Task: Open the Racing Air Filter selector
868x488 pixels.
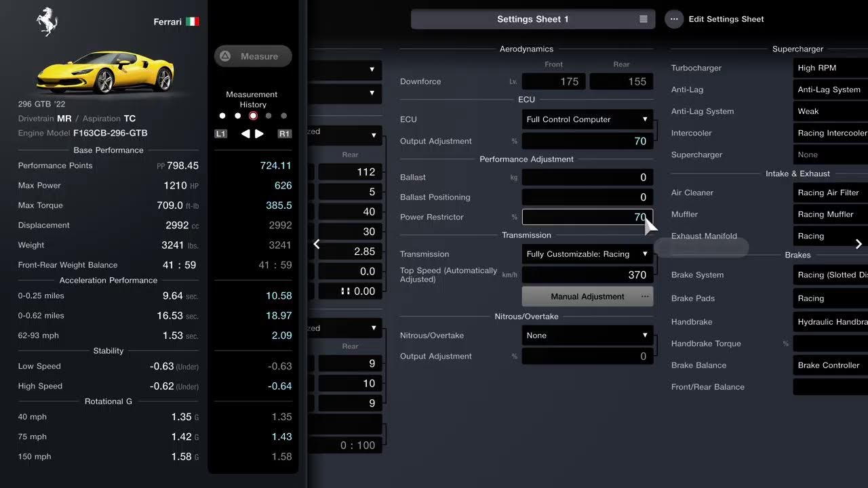Action: (x=831, y=192)
